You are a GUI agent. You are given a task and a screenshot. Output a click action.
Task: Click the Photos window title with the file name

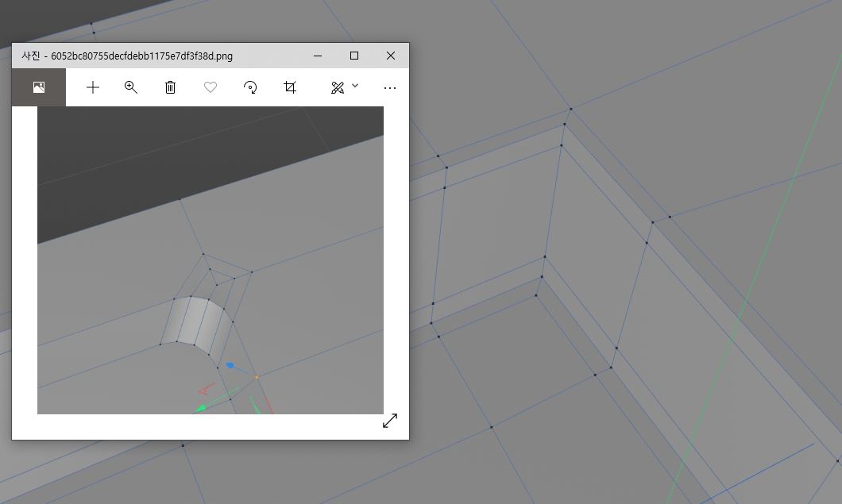click(127, 56)
